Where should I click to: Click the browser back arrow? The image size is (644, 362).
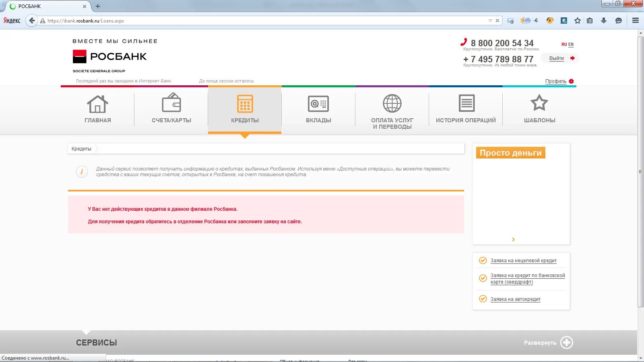click(32, 21)
